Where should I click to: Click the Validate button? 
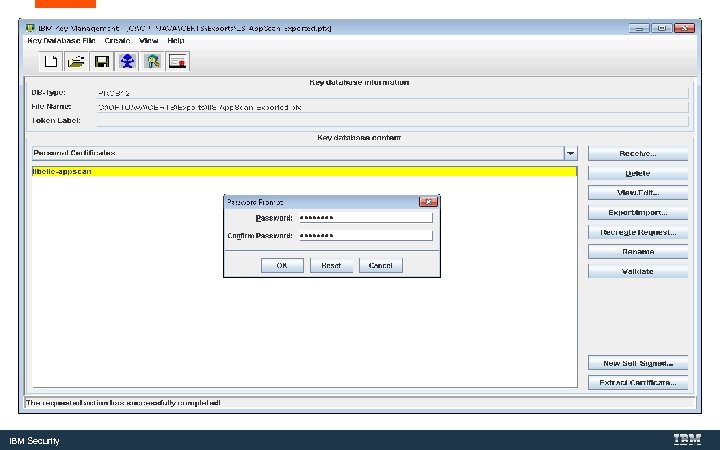pos(638,271)
